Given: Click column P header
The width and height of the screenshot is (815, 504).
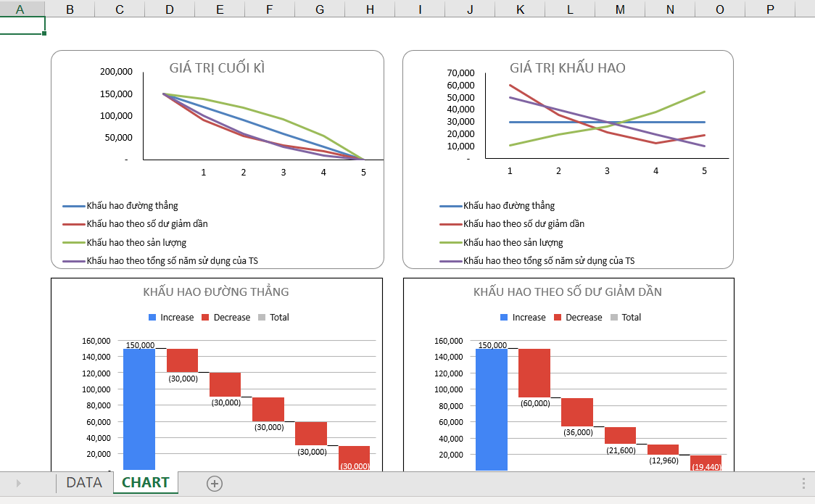Looking at the screenshot, I should click(769, 9).
